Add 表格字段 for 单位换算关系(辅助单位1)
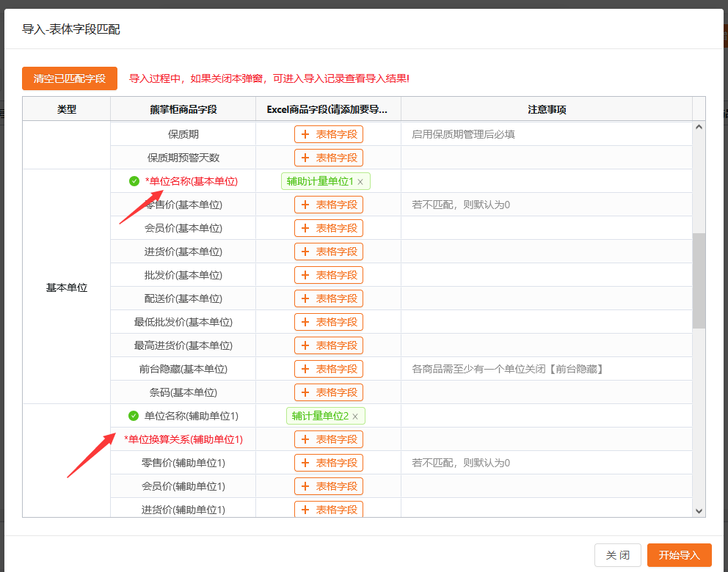728x572 pixels. pos(329,439)
